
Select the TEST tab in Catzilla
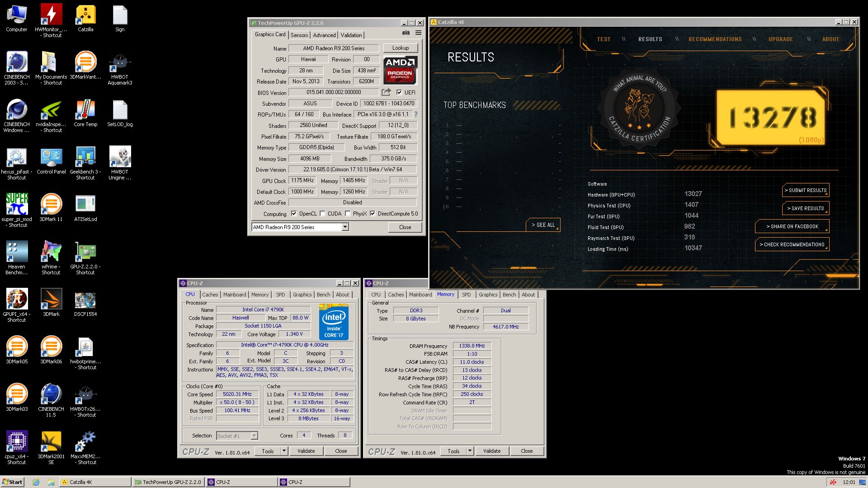point(604,39)
